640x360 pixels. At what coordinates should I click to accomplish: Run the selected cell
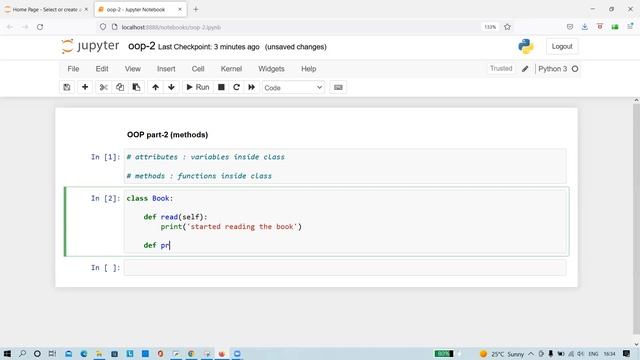[198, 87]
